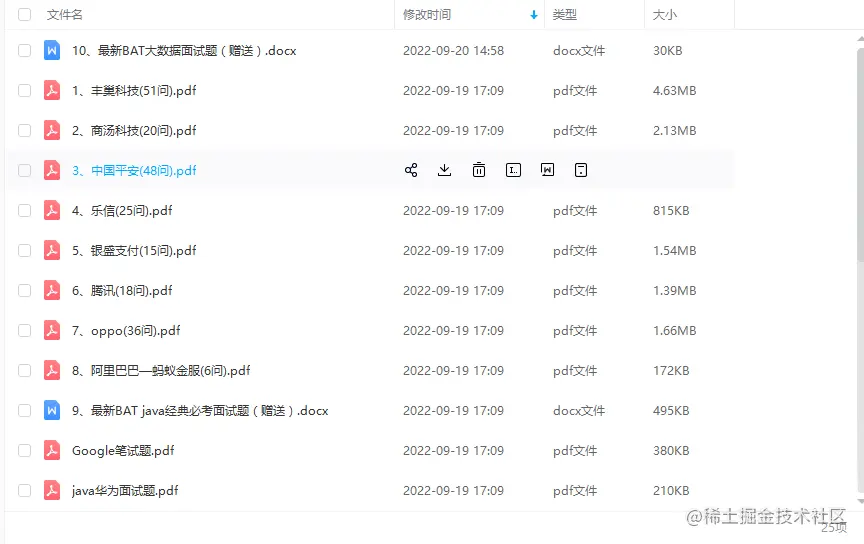Click the 修改时间 column header

427,15
